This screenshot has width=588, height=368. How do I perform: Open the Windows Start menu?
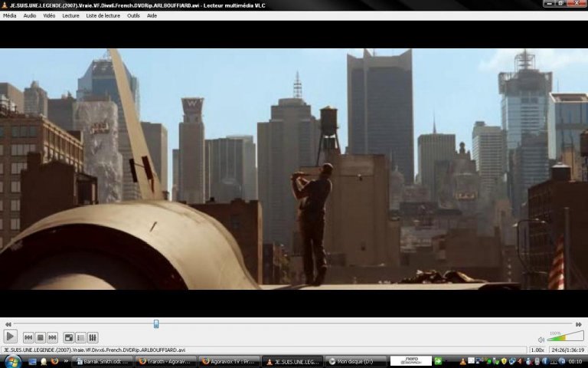tap(13, 362)
